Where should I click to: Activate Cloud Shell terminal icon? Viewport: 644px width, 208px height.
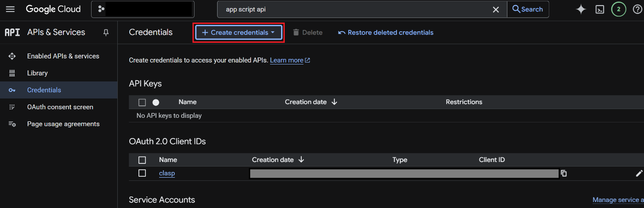600,9
